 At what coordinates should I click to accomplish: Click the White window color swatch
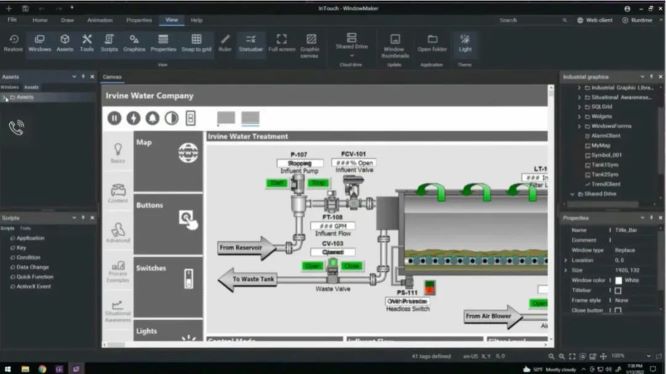[x=618, y=280]
